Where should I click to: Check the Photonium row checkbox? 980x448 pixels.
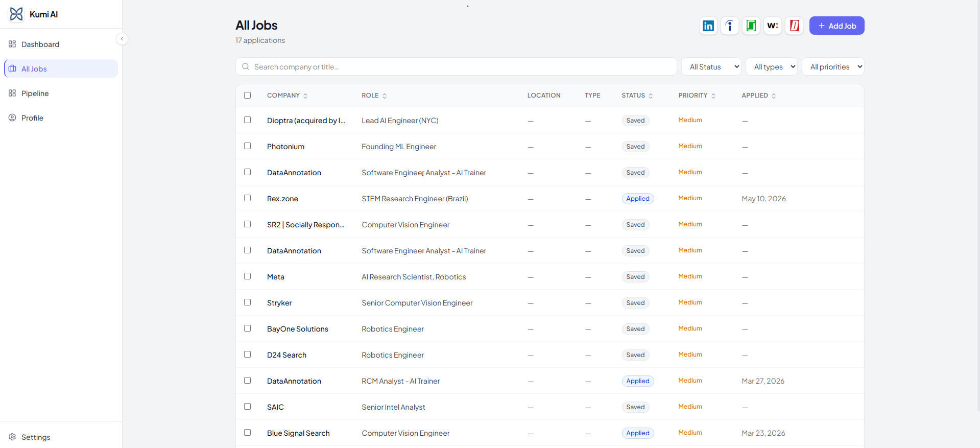click(248, 146)
